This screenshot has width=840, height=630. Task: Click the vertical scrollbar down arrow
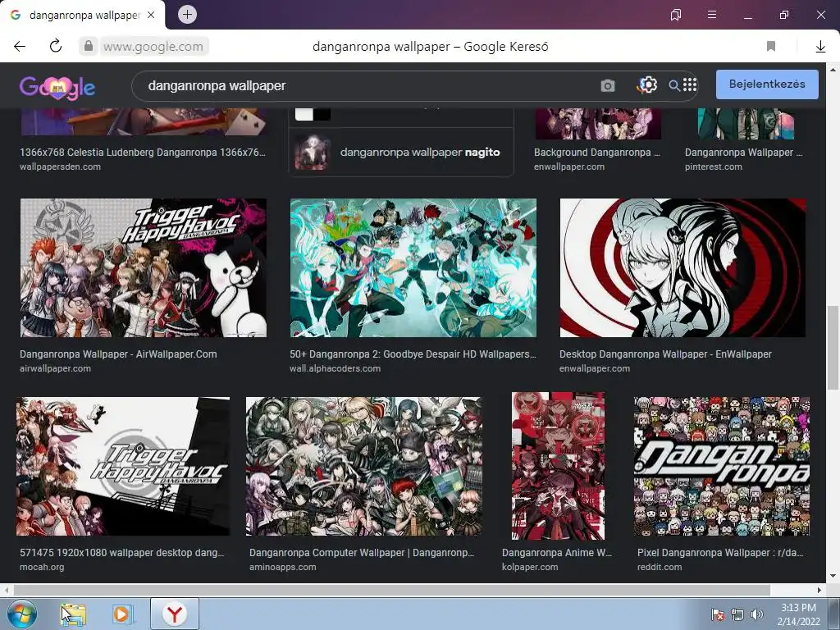(833, 576)
